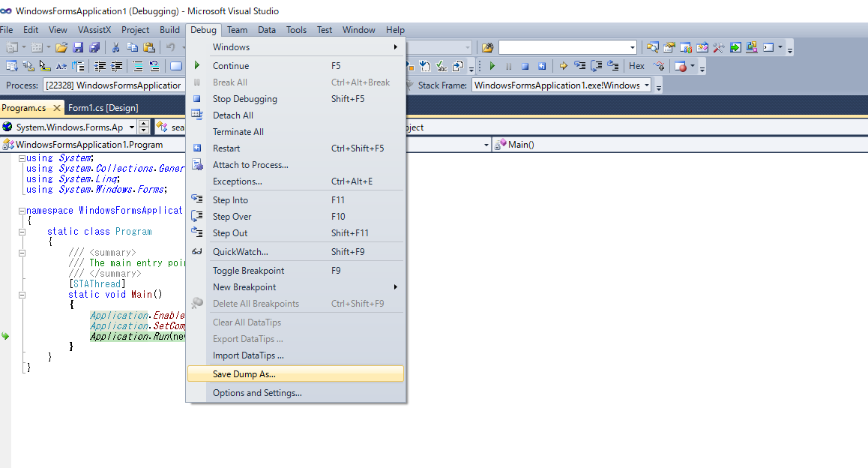Image resolution: width=868 pixels, height=468 pixels.
Task: Select Toggle Breakpoint menu entry
Action: [295, 271]
